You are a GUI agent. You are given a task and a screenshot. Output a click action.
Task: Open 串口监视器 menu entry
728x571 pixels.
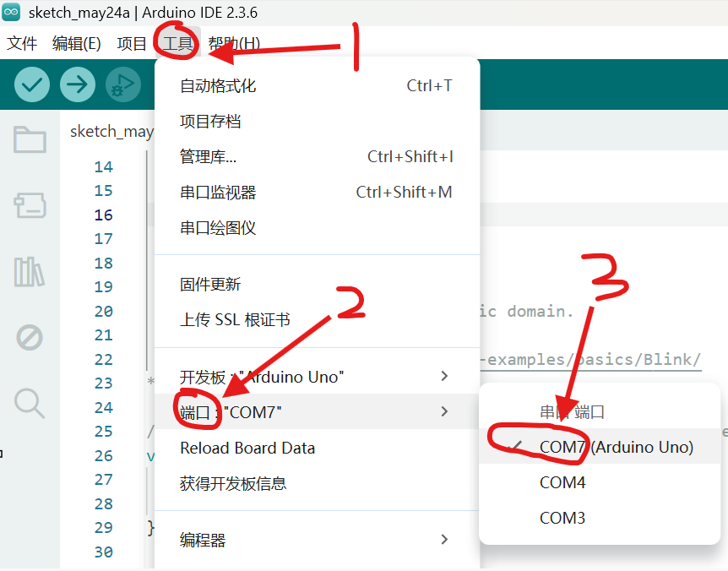[x=317, y=193]
